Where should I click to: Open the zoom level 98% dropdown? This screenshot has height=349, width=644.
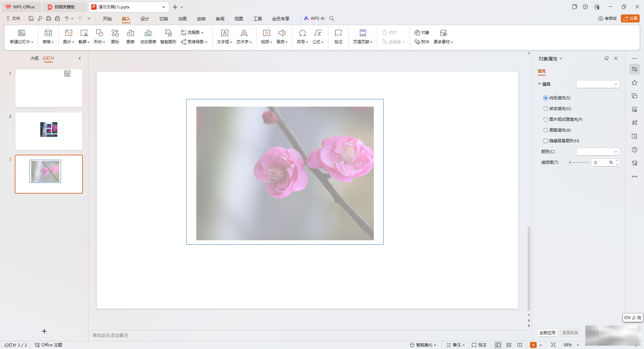coord(578,345)
